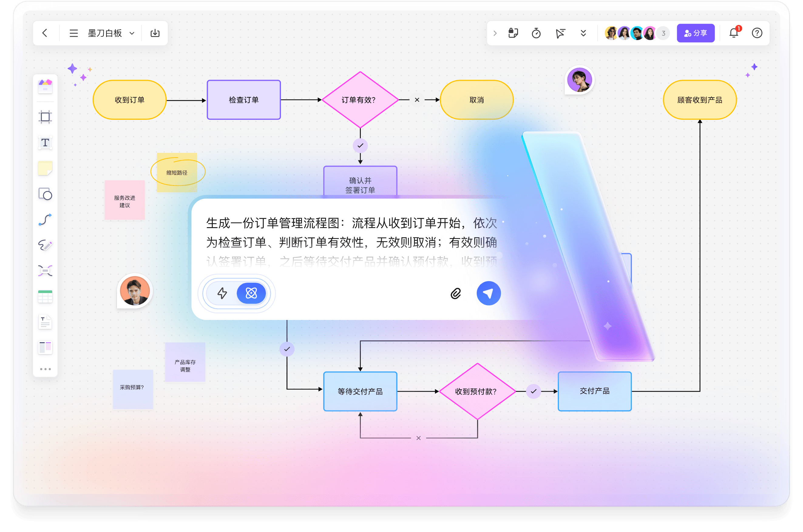Click the 产品库存调整 purple sticky note
Viewport: 803px width, 532px height.
pos(185,362)
